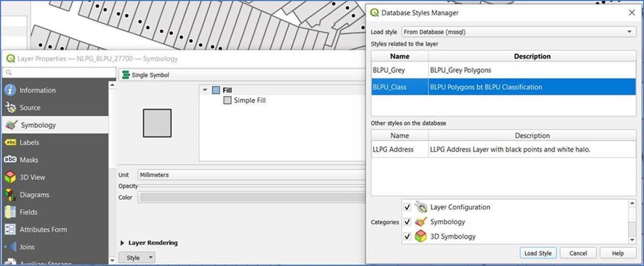The height and width of the screenshot is (266, 644).
Task: Select the BLPU_Grey style row
Action: [503, 70]
